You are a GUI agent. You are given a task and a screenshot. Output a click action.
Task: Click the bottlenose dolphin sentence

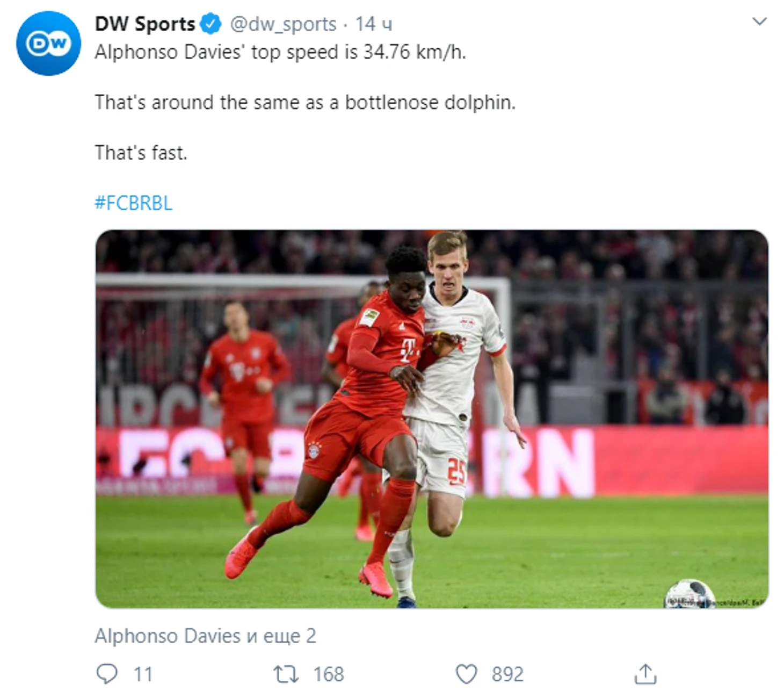(x=305, y=102)
